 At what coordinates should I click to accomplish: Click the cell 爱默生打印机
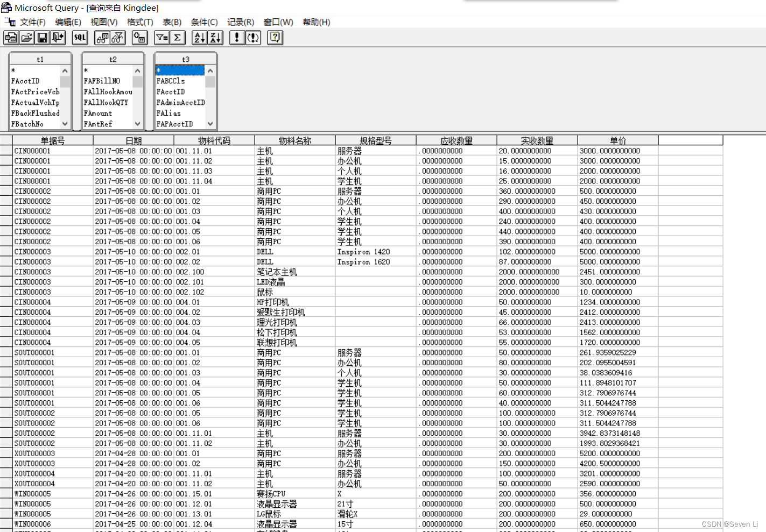295,313
